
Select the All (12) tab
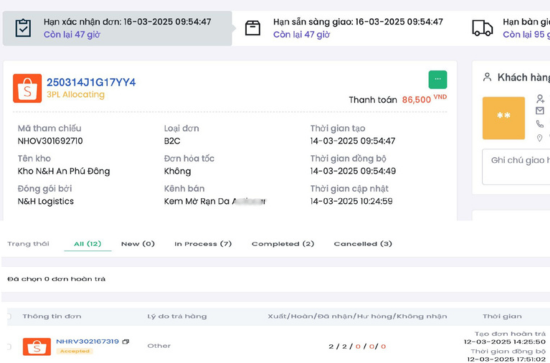pyautogui.click(x=87, y=244)
